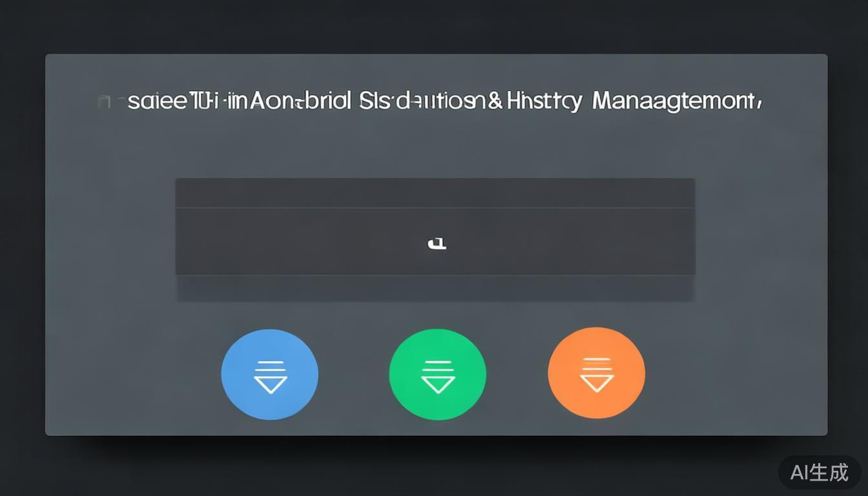Click the green circular down-arrow button
Viewport: 868px width, 496px height.
(437, 375)
